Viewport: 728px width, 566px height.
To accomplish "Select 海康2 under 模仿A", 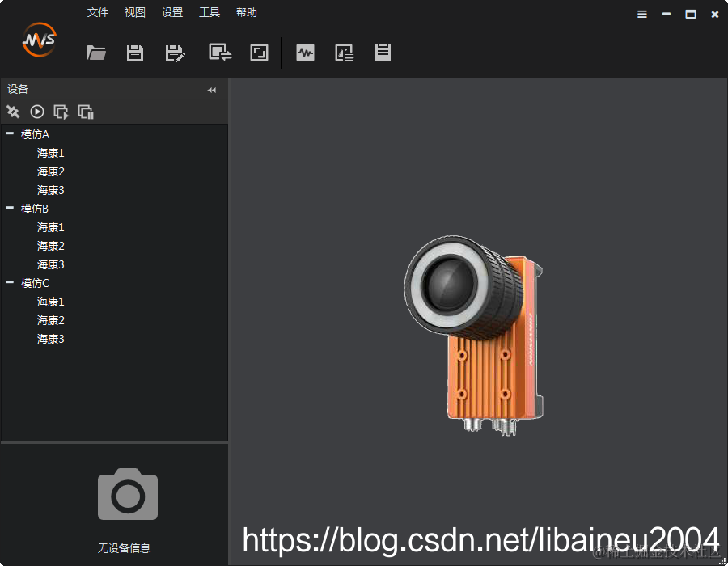I will coord(51,171).
